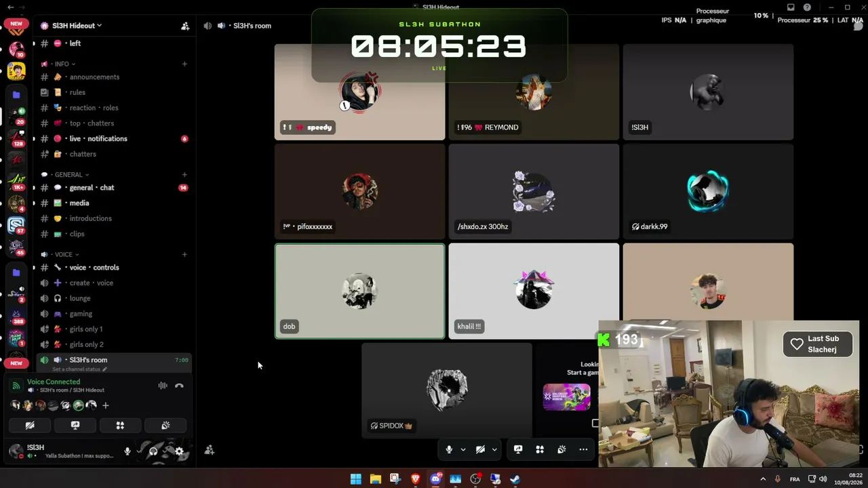Open microphone options chevron in call bar
Image resolution: width=868 pixels, height=488 pixels.
coord(463,449)
